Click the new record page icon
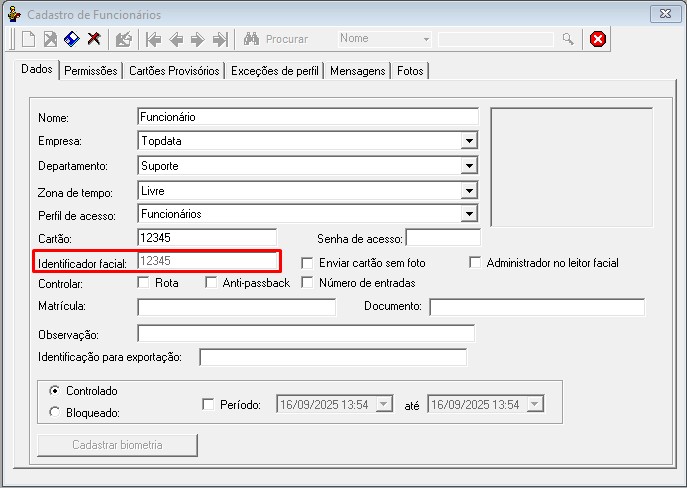Screen dimensions: 687x488 (x=29, y=39)
